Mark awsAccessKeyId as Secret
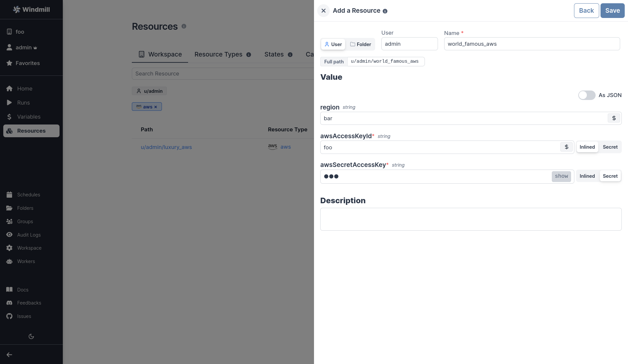The image size is (628, 364). point(610,147)
